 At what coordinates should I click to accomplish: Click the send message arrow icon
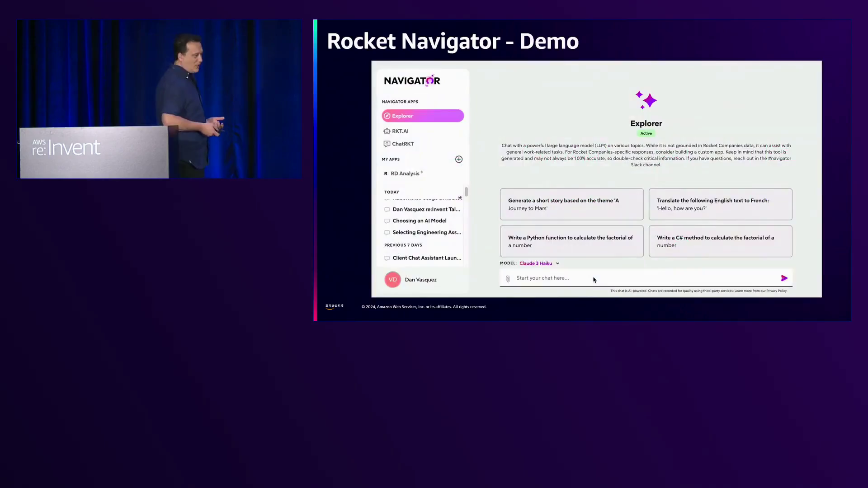tap(784, 278)
